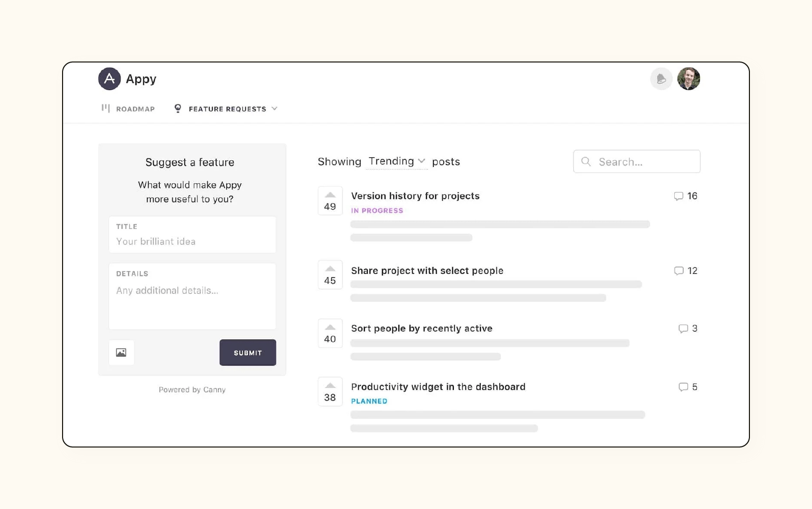Image resolution: width=812 pixels, height=509 pixels.
Task: Click the Details text area
Action: pyautogui.click(x=192, y=295)
